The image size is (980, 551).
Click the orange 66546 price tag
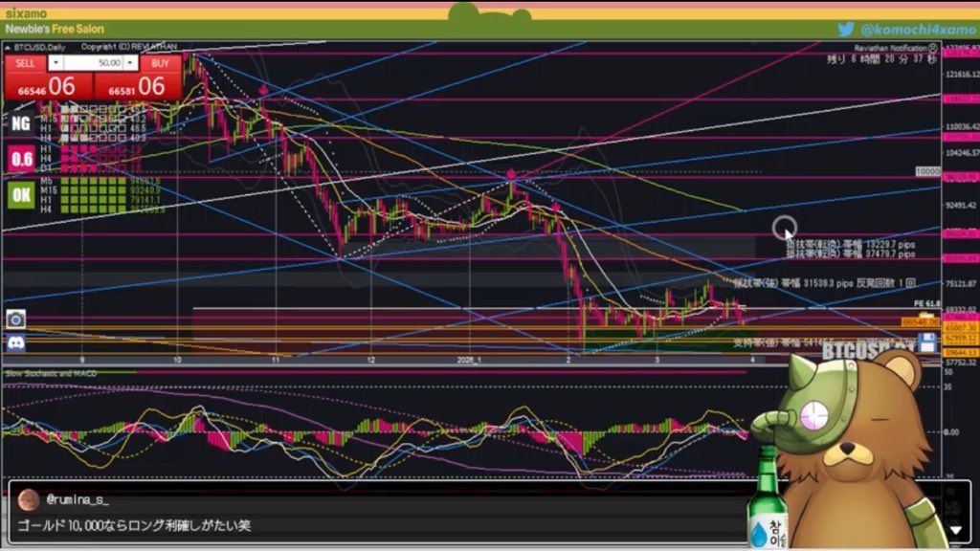tap(920, 322)
